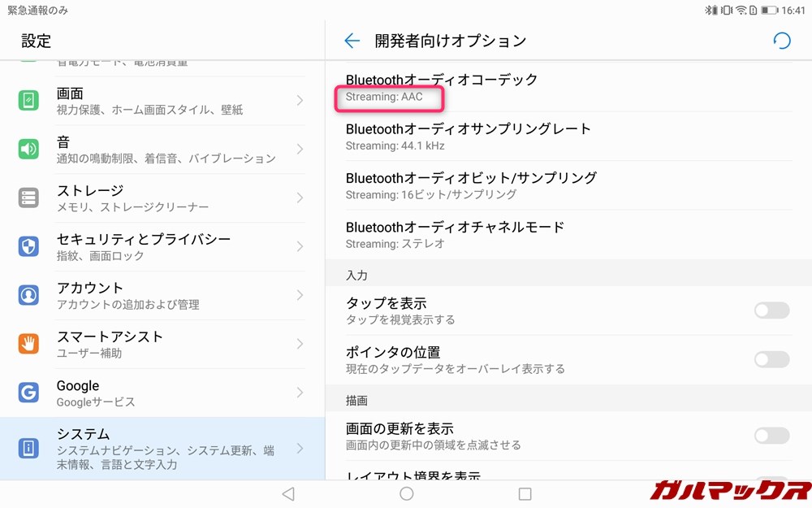
Task: Open Bluetoothオーディオサンプリングレート option
Action: click(x=469, y=137)
